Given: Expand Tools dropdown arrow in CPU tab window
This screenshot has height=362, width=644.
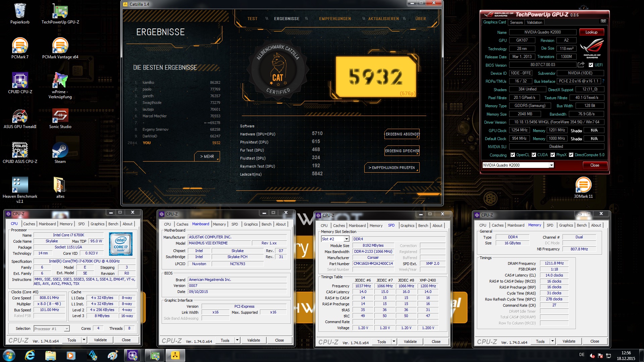Looking at the screenshot, I should point(84,340).
